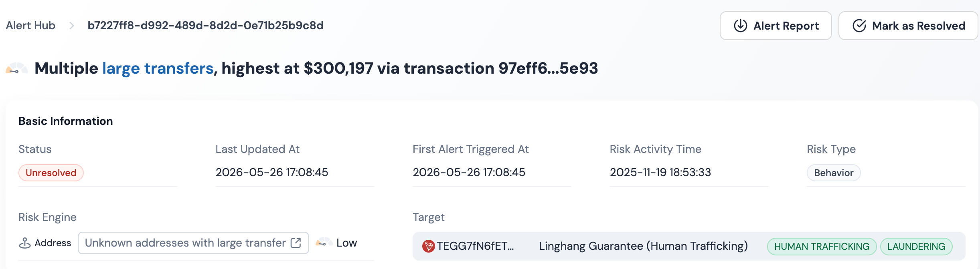Click the Mark as Resolved checkmark icon

(859, 26)
